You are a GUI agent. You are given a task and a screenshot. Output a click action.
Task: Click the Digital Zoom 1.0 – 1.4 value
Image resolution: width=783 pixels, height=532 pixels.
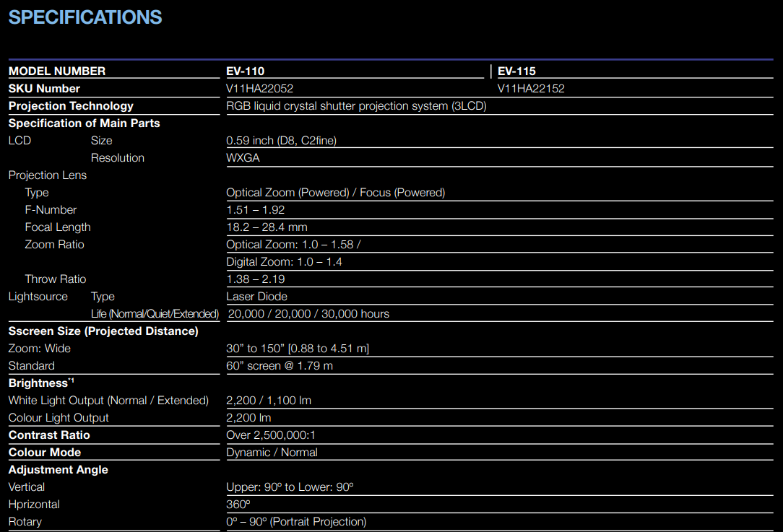click(284, 261)
